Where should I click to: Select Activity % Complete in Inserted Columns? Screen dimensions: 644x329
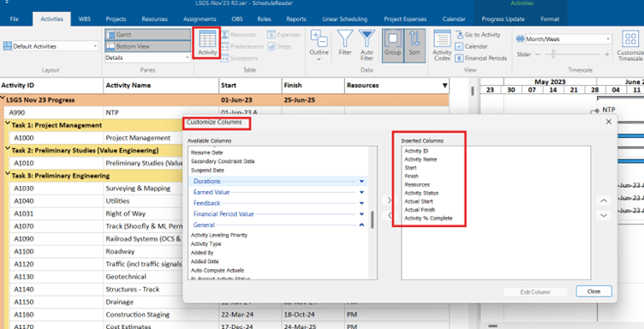[x=428, y=218]
